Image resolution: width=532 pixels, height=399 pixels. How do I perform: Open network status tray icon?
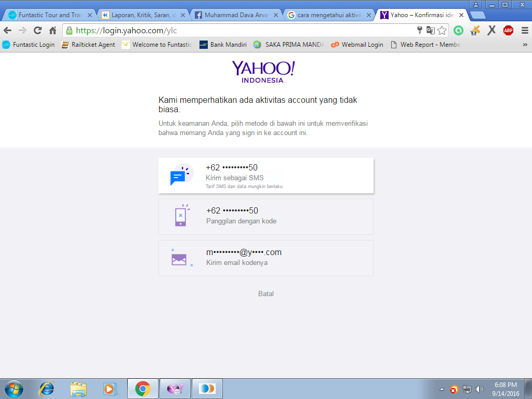(x=467, y=390)
